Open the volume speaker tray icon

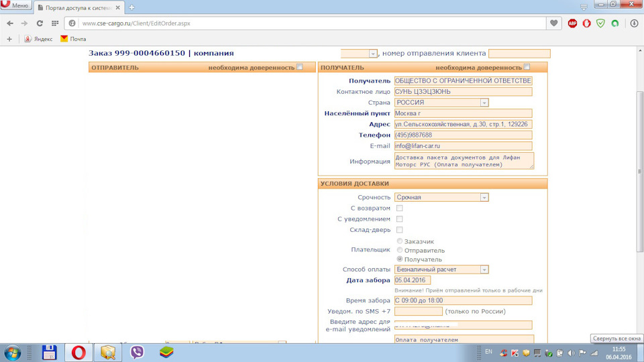tap(572, 353)
